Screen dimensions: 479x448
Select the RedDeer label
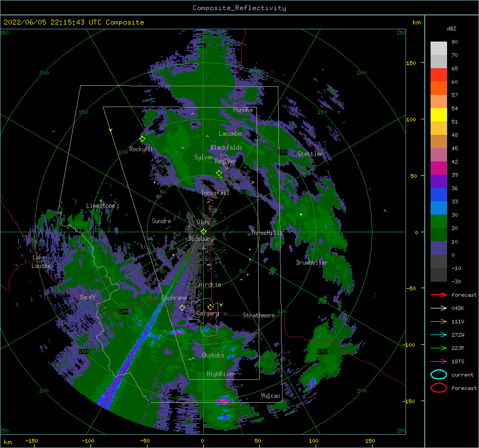click(226, 161)
